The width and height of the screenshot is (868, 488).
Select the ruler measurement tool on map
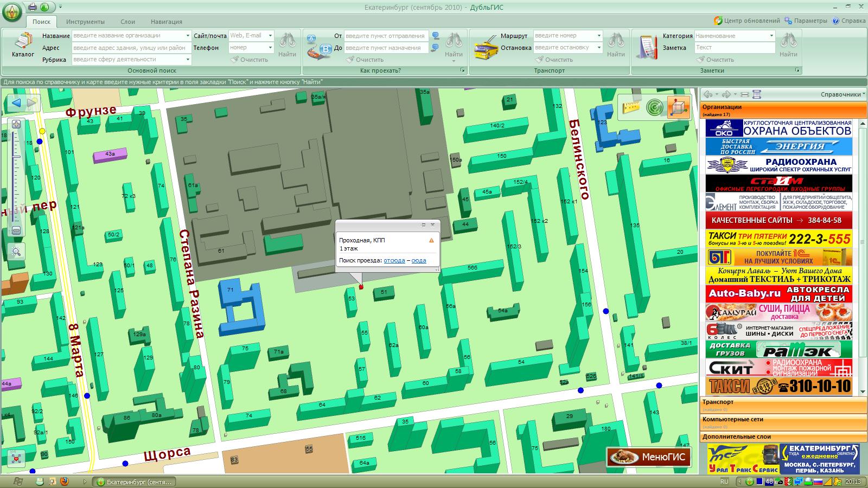point(631,107)
